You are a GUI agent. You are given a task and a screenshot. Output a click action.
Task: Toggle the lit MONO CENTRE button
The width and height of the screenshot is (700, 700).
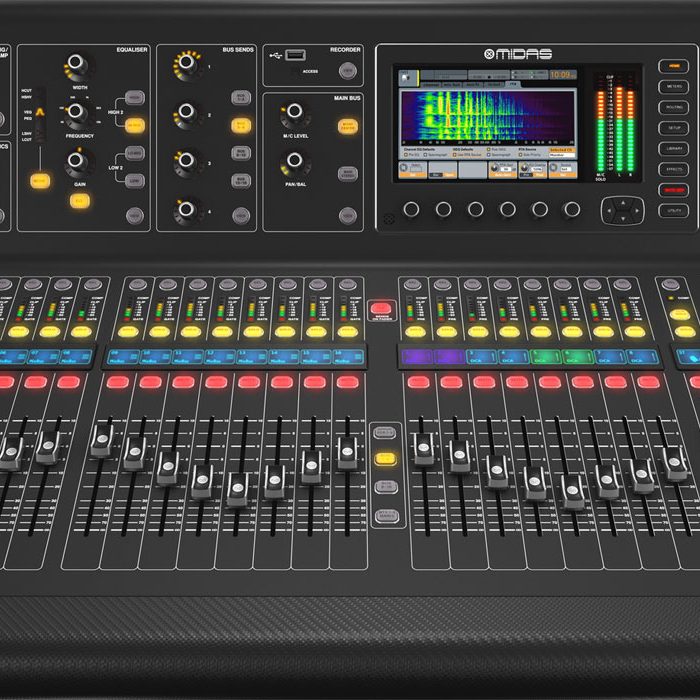pos(348,126)
